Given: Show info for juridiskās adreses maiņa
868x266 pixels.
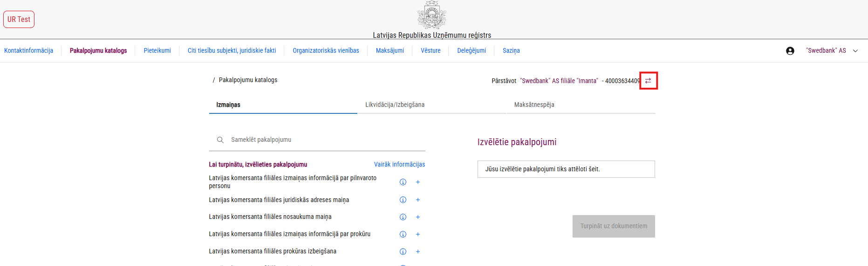Looking at the screenshot, I should click(x=403, y=200).
